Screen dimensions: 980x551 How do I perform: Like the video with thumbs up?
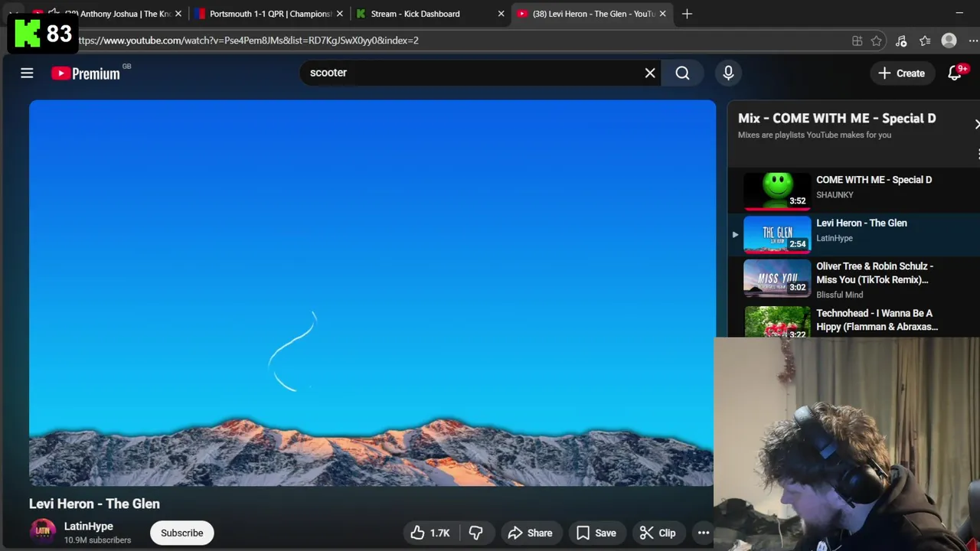tap(430, 533)
